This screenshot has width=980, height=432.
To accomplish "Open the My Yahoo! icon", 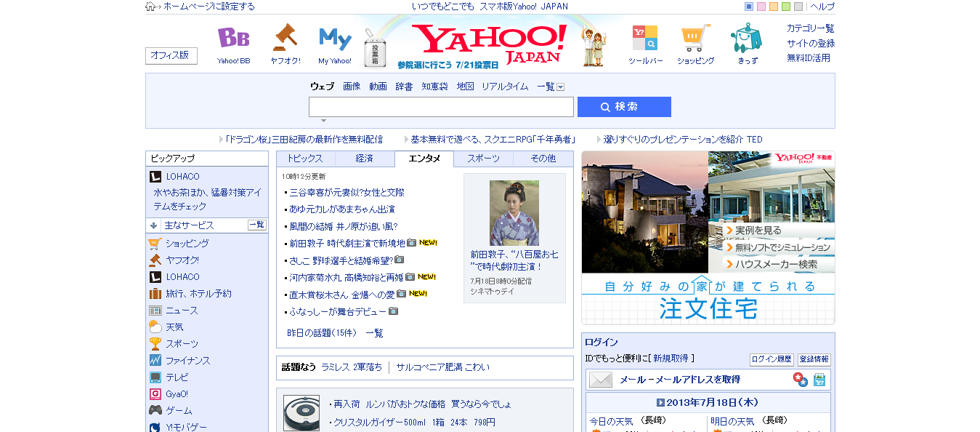I will coord(335,39).
